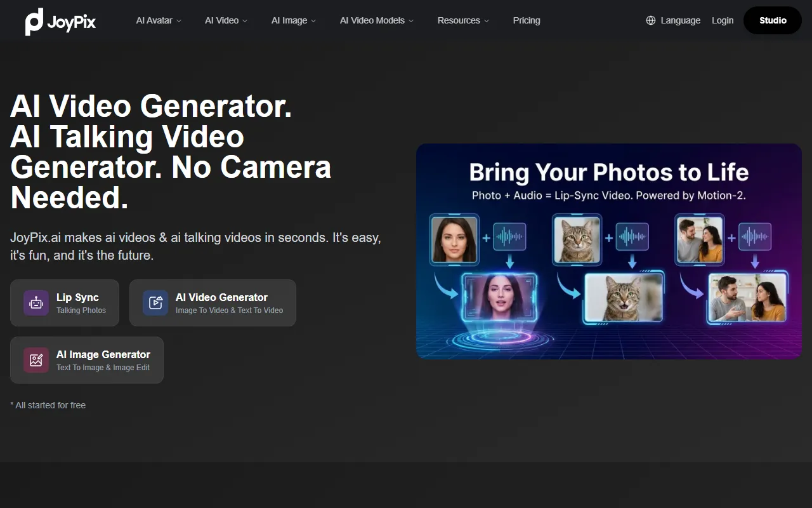This screenshot has height=508, width=812.
Task: Expand the AI Avatar dropdown menu
Action: coord(159,20)
